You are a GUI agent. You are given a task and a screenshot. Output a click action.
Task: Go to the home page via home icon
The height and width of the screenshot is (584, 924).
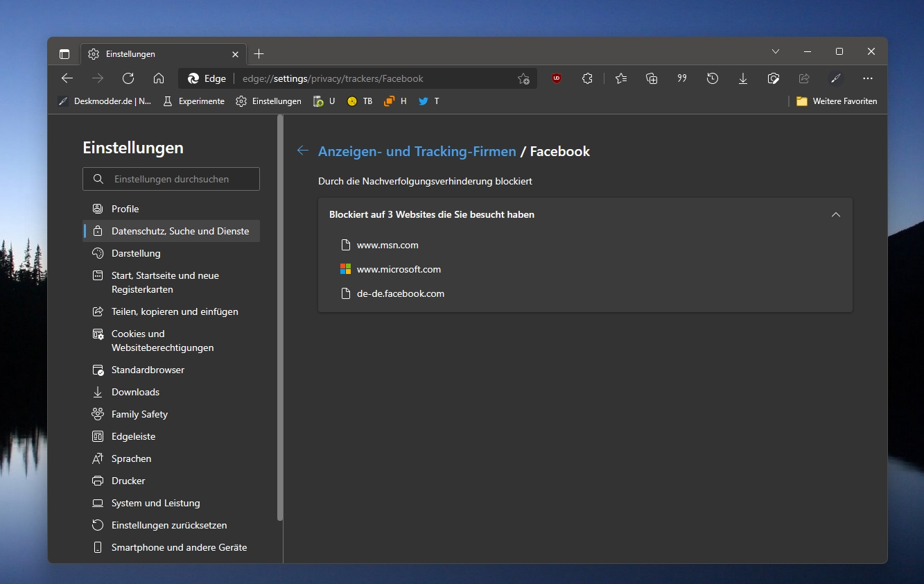pos(159,78)
